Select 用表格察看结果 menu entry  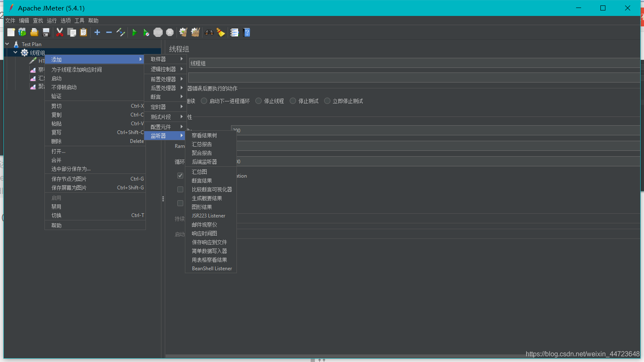pyautogui.click(x=211, y=260)
